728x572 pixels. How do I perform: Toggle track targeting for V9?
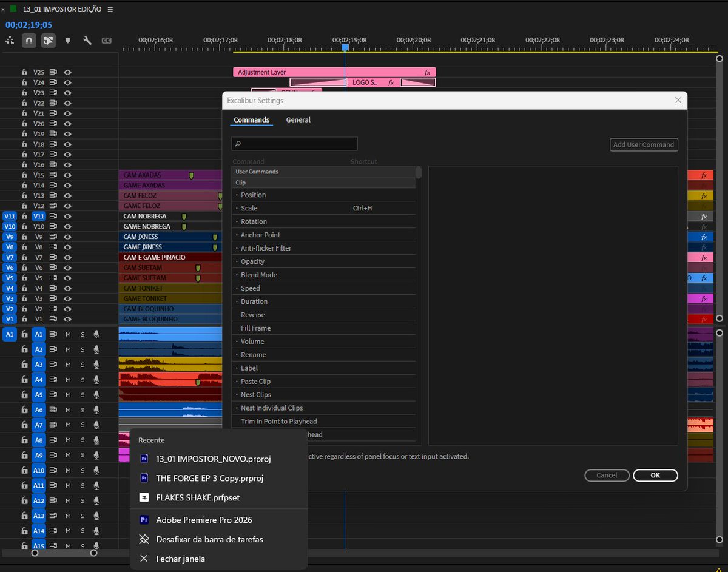pos(39,237)
